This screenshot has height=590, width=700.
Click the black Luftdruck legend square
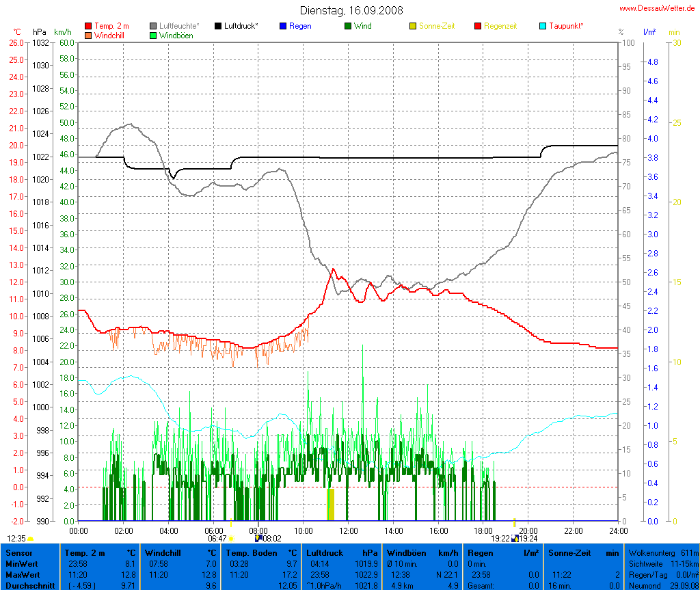click(x=219, y=26)
